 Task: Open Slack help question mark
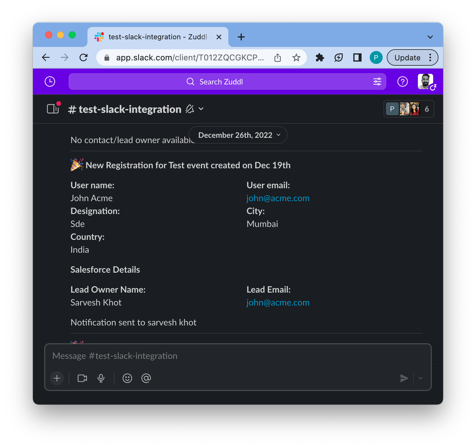[402, 82]
